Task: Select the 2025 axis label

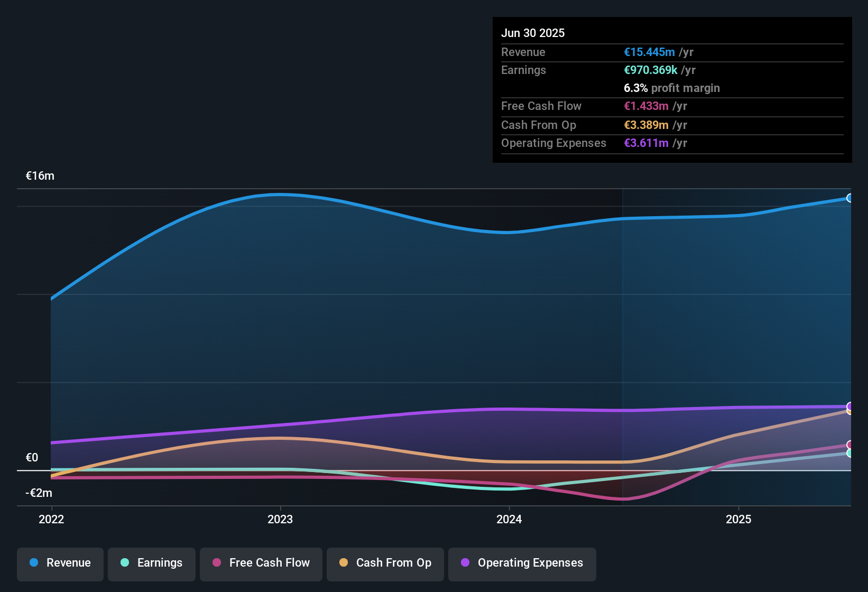Action: (x=740, y=519)
